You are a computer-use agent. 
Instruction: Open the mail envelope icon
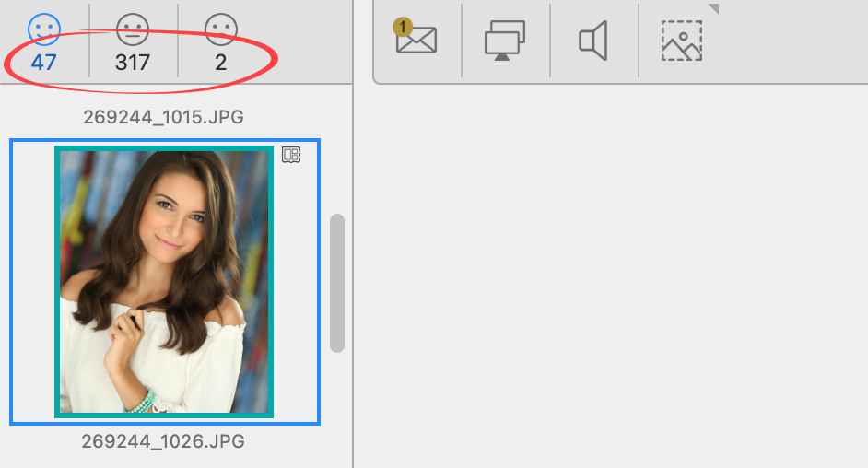click(x=416, y=41)
